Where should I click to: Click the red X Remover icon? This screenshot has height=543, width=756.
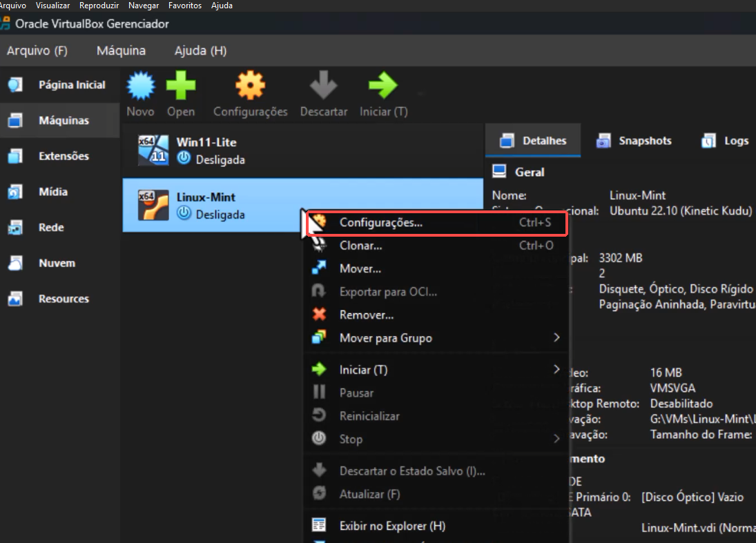[x=319, y=315]
